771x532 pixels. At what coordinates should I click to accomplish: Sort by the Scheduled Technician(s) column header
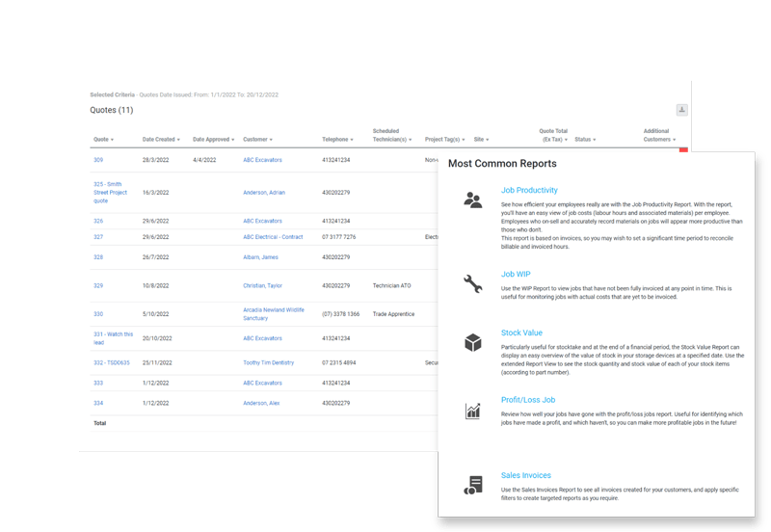point(392,135)
